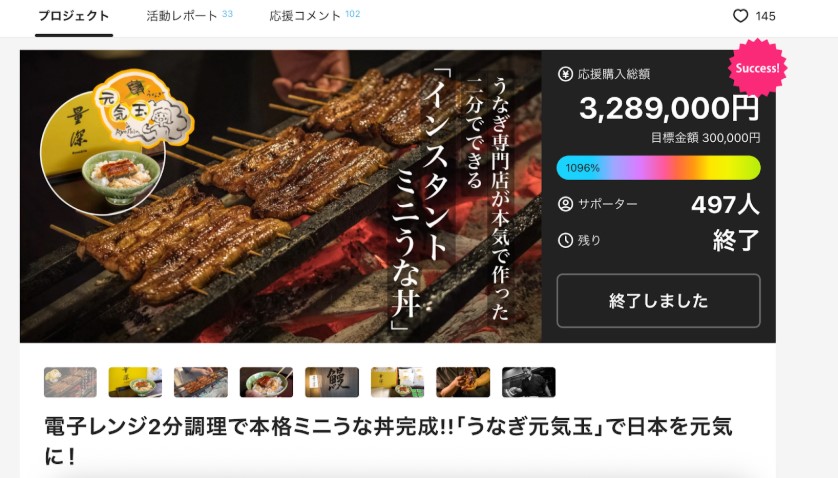This screenshot has height=478, width=838.
Task: Click the rainbow 1096% progress bar
Action: pos(658,168)
